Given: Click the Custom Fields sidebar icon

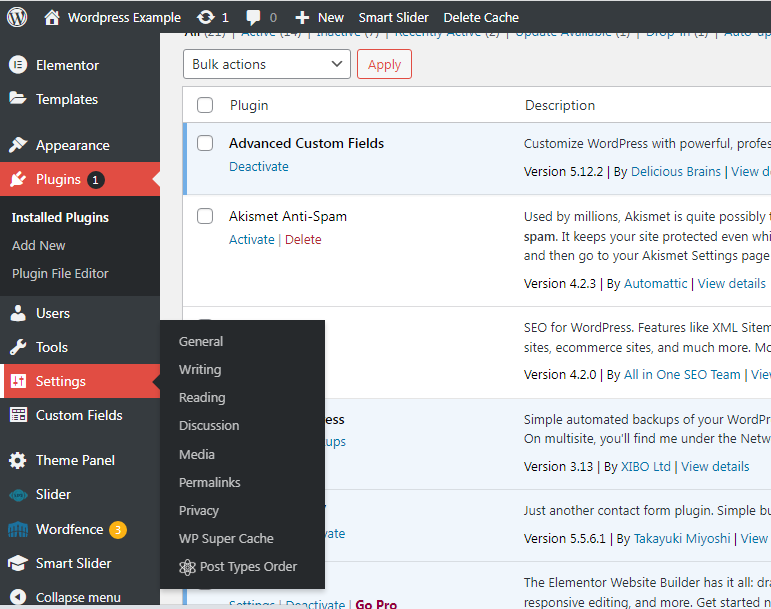Looking at the screenshot, I should point(18,415).
